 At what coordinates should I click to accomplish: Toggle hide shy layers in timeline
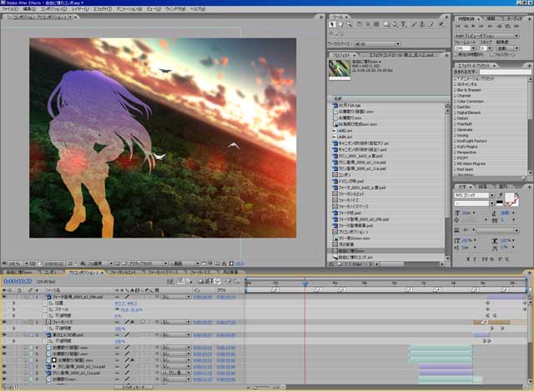pos(201,281)
